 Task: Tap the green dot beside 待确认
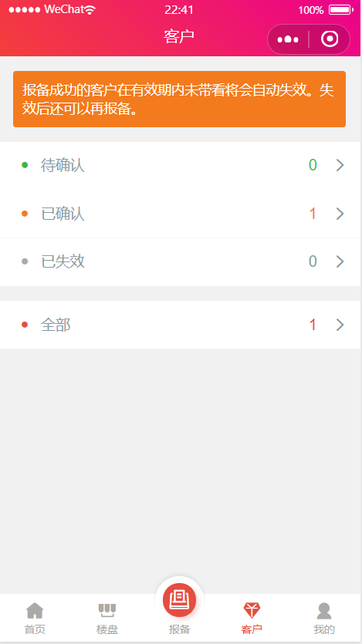(x=25, y=165)
